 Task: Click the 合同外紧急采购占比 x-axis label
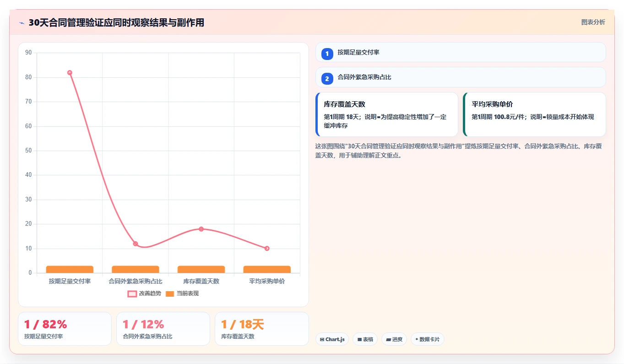point(136,281)
